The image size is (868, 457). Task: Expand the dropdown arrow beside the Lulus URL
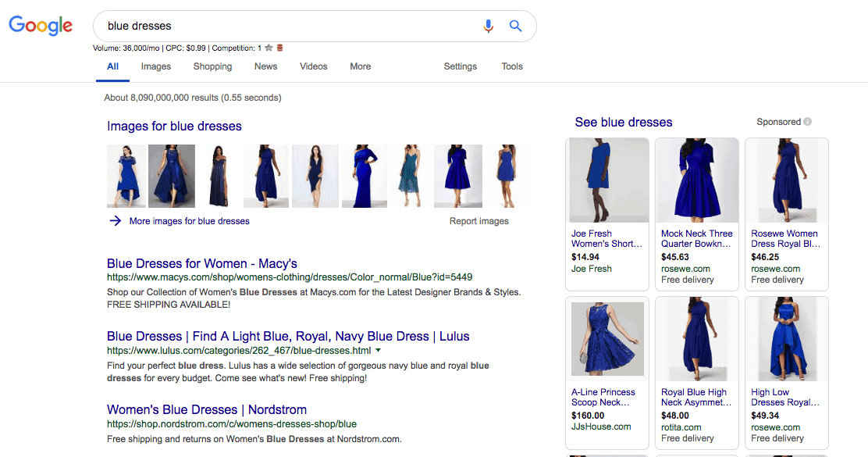(379, 351)
